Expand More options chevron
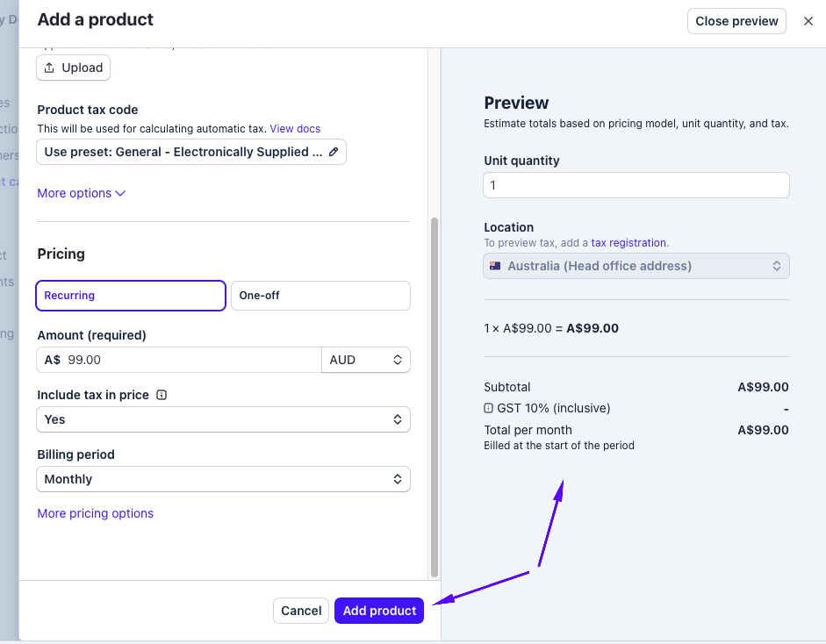The image size is (826, 644). click(120, 193)
